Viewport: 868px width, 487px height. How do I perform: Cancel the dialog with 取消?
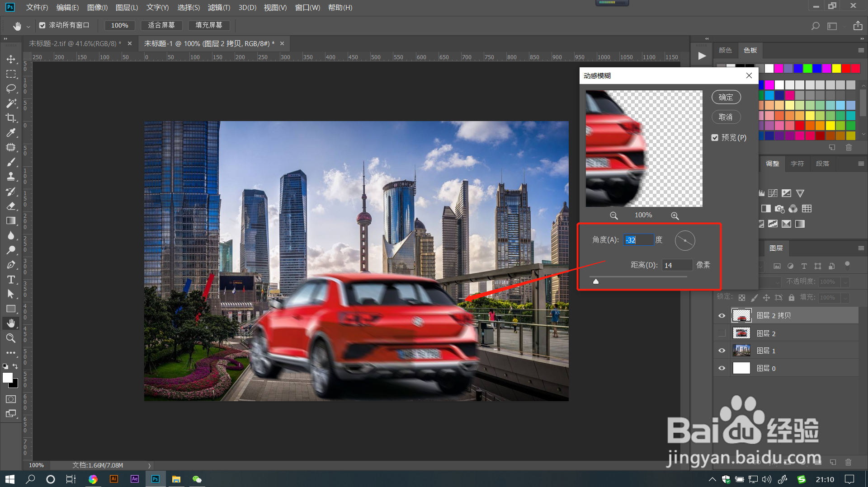pos(726,117)
